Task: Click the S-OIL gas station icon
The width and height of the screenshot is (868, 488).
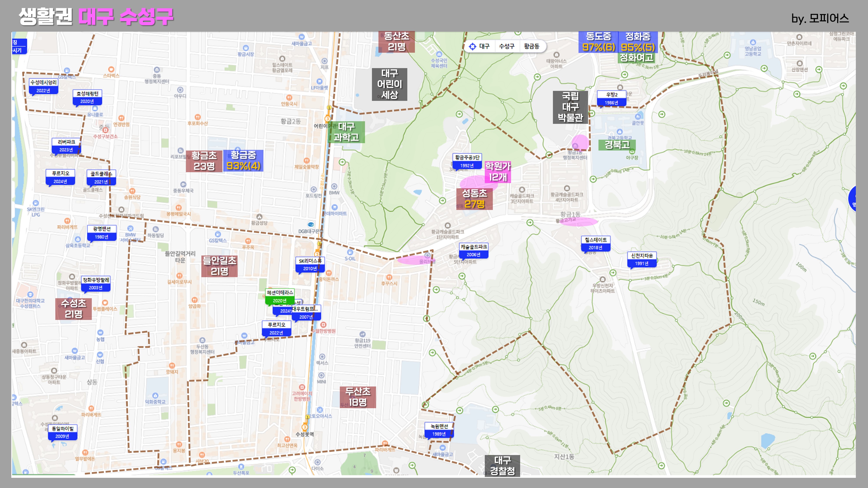Action: pos(350,252)
